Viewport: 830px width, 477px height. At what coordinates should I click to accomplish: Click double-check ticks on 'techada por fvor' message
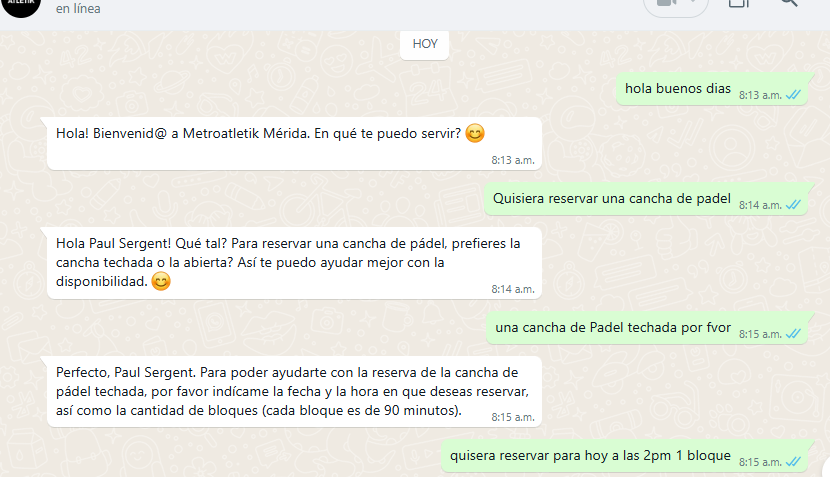(793, 334)
